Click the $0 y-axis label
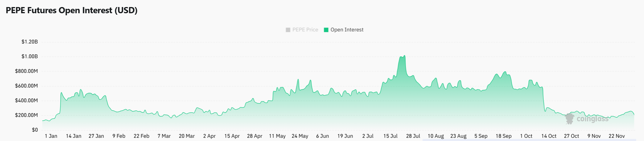The width and height of the screenshot is (644, 141). (x=35, y=130)
